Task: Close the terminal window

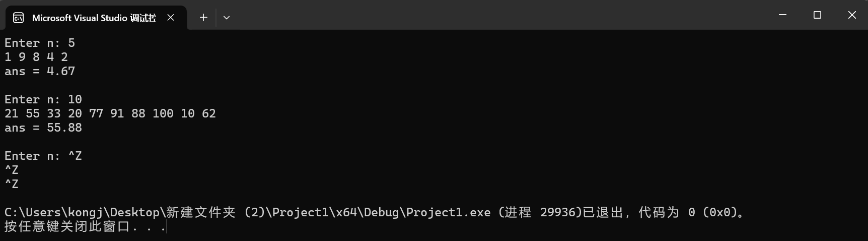Action: [x=852, y=15]
